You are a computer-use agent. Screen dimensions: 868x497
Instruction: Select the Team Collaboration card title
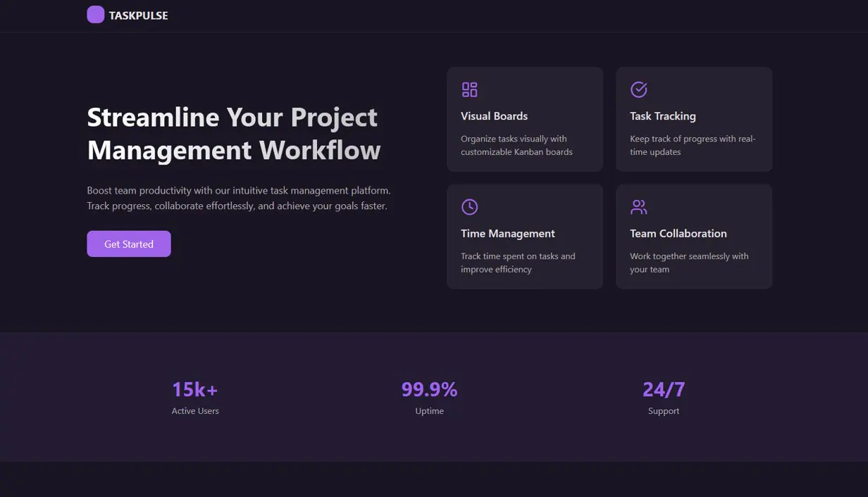pos(678,234)
